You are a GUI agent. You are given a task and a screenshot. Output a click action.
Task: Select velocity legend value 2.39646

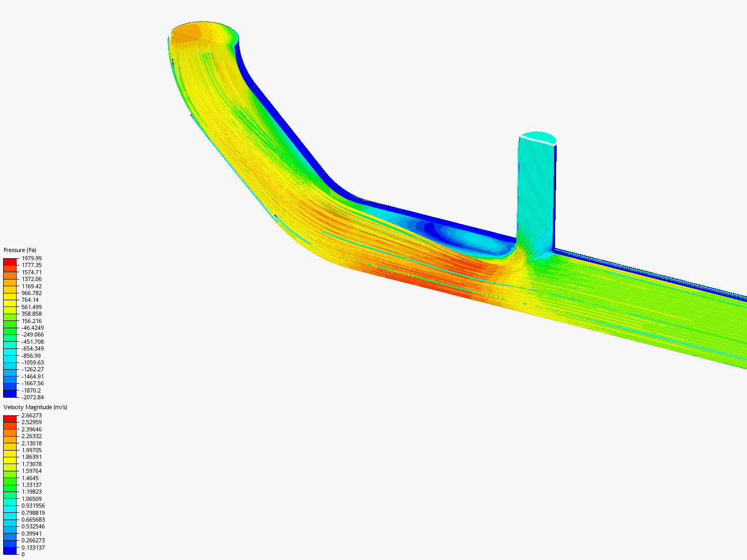32,429
